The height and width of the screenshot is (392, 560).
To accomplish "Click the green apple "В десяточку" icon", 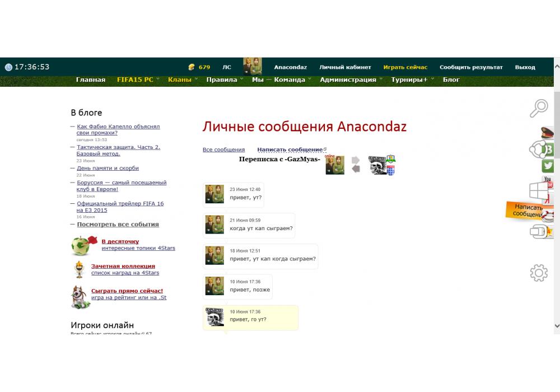I will click(81, 245).
